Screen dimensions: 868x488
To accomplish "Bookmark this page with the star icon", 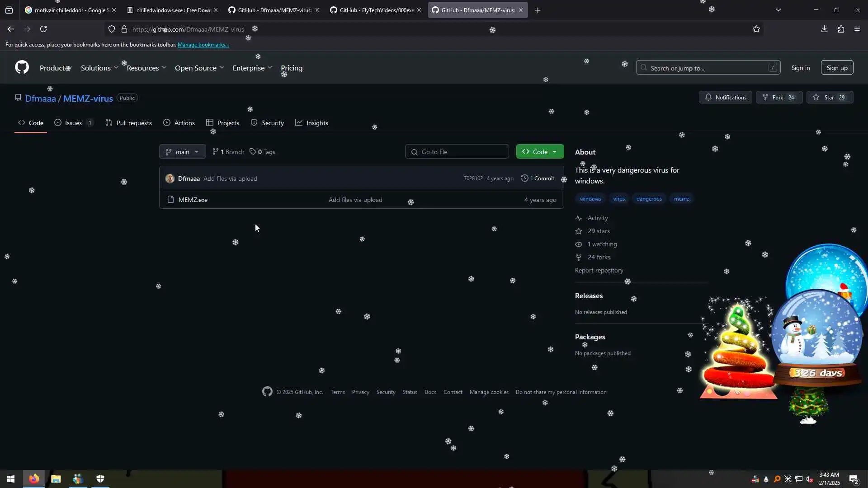I will click(756, 29).
